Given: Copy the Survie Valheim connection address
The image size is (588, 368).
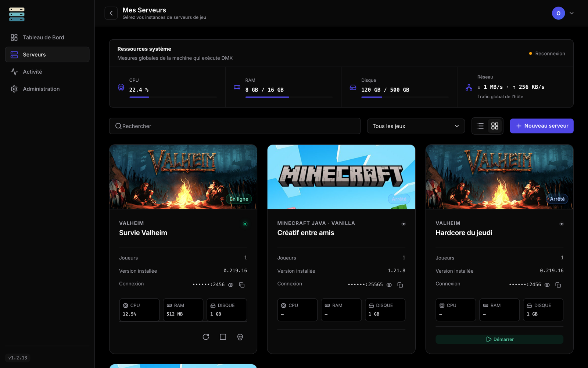Looking at the screenshot, I should point(242,285).
